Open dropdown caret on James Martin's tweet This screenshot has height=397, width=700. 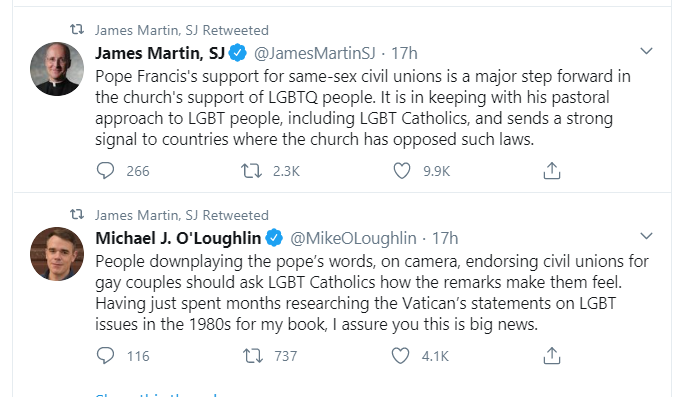pyautogui.click(x=646, y=51)
